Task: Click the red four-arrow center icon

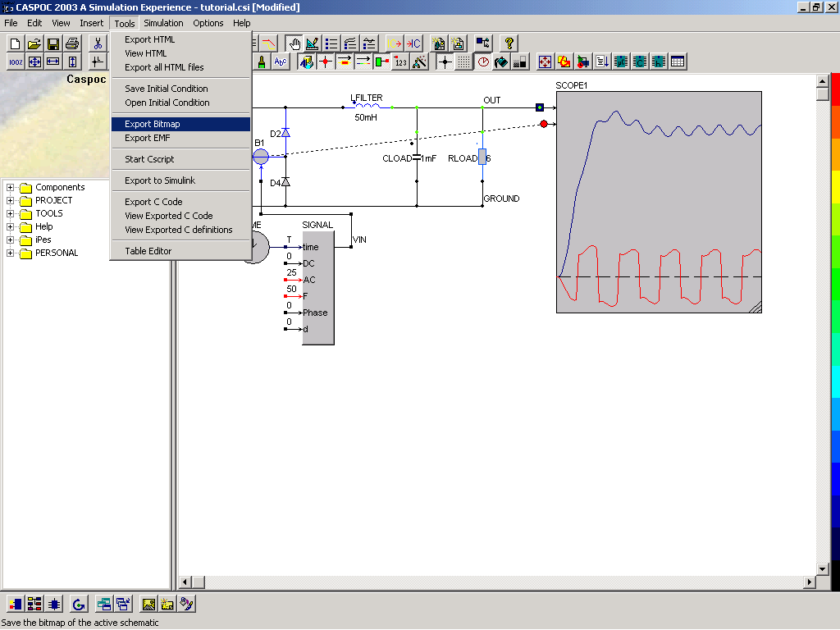Action: pyautogui.click(x=545, y=62)
